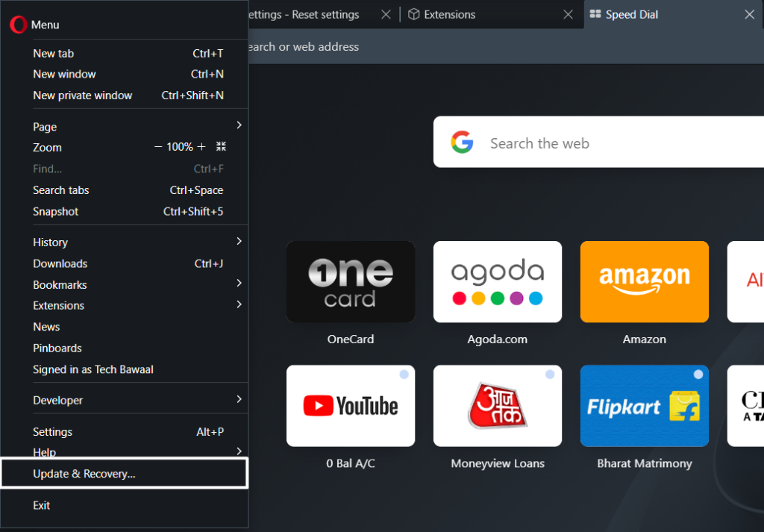Click the dot badge on YouTube tile
Image resolution: width=764 pixels, height=532 pixels.
click(x=404, y=374)
